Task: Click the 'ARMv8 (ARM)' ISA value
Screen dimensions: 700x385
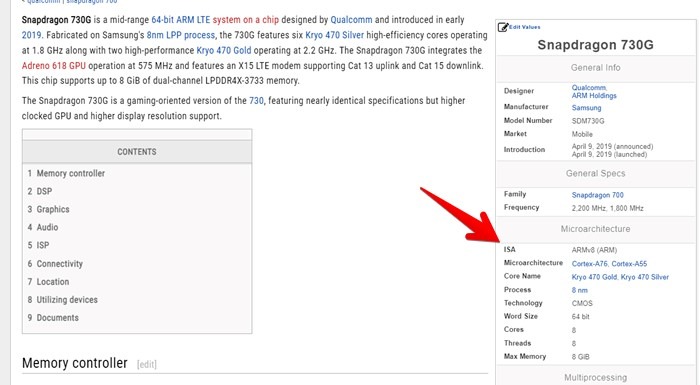Action: pos(594,250)
